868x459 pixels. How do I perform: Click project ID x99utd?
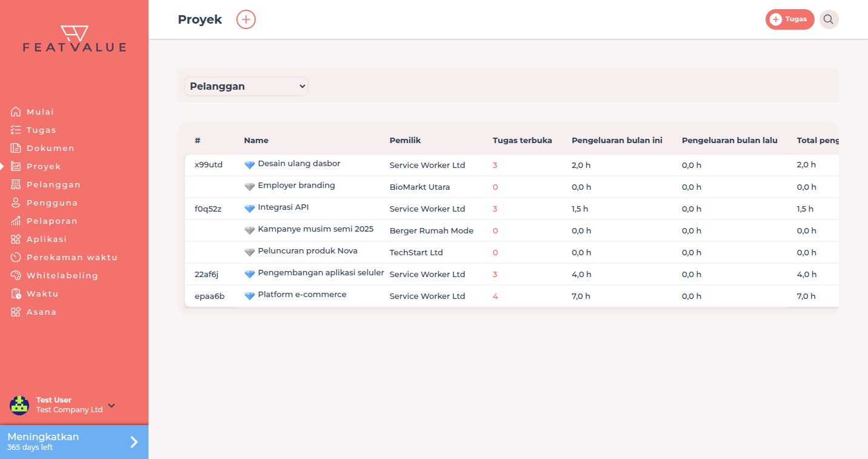(x=209, y=165)
